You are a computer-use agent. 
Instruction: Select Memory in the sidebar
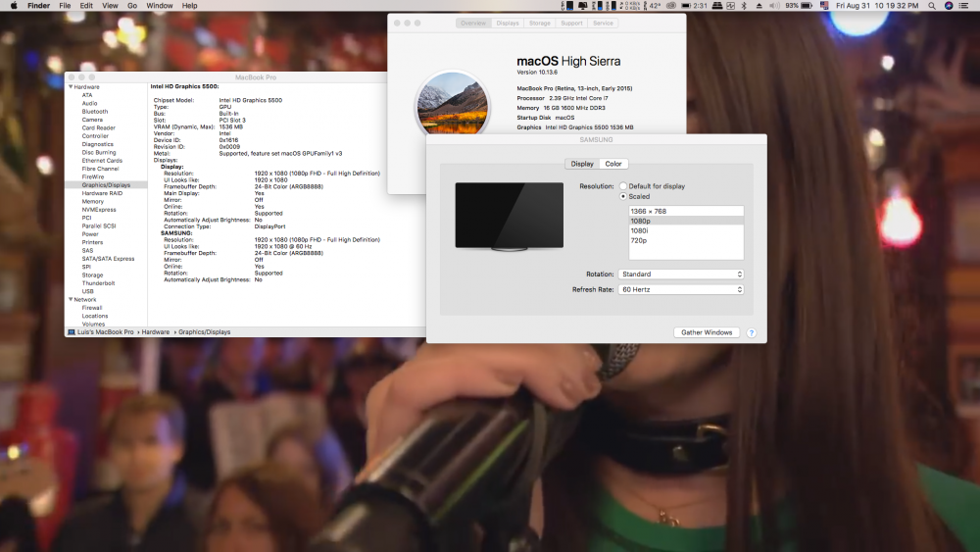pos(92,201)
